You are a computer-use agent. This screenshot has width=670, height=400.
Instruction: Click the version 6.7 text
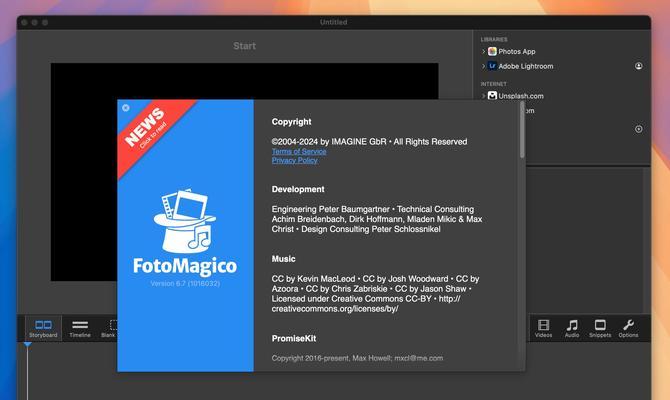[x=185, y=284]
